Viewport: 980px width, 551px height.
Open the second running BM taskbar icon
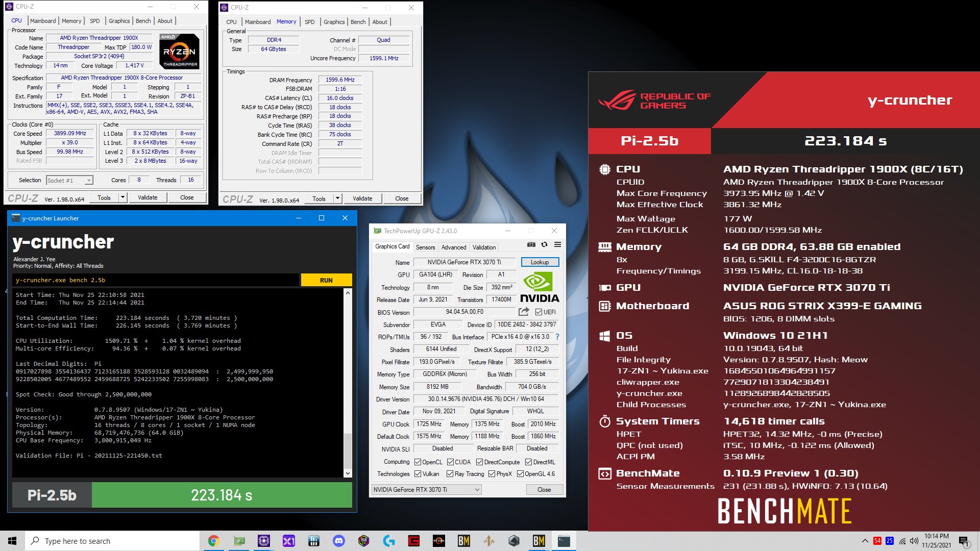pyautogui.click(x=539, y=541)
